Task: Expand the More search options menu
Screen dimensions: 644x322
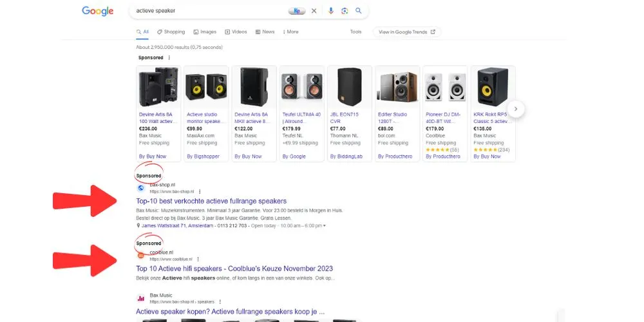Action: pyautogui.click(x=290, y=32)
